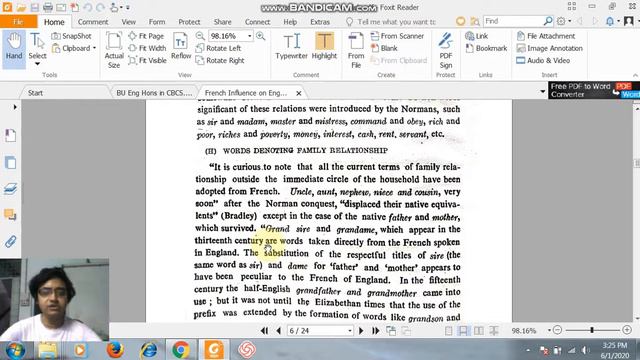This screenshot has height=360, width=640.
Task: Zoom out using ribbon magnifier minus
Action: tap(200, 36)
